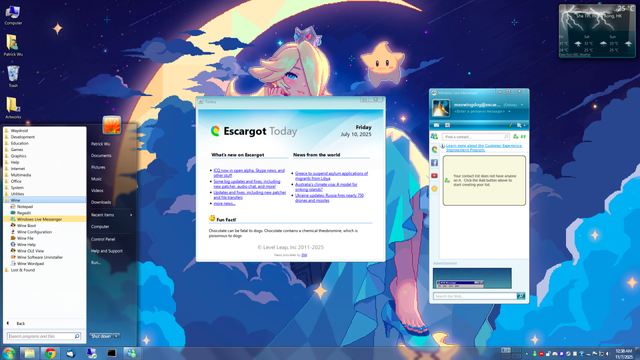Open the Facebook tab in Messenger sidebar
Image resolution: width=640 pixels, height=360 pixels.
434,162
